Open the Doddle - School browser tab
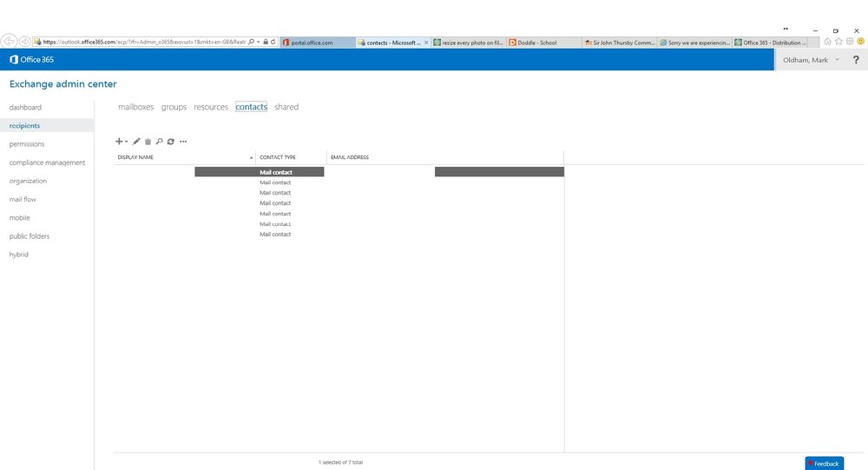Screen dimensions: 868x470 [x=544, y=43]
